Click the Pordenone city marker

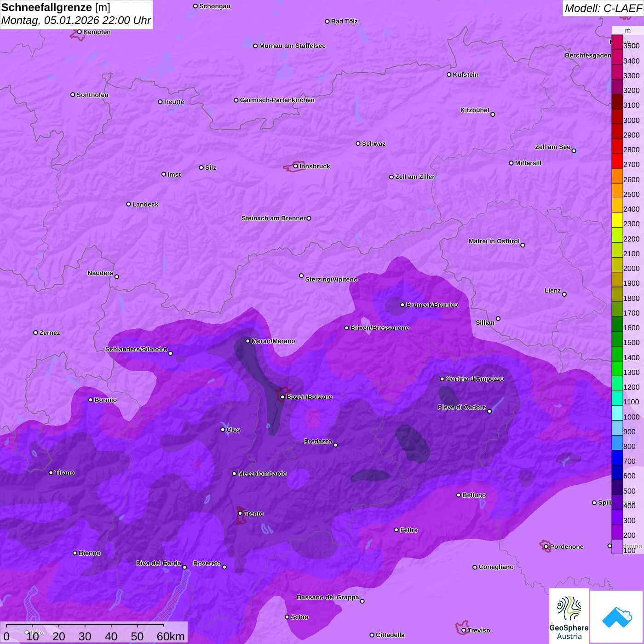(546, 546)
